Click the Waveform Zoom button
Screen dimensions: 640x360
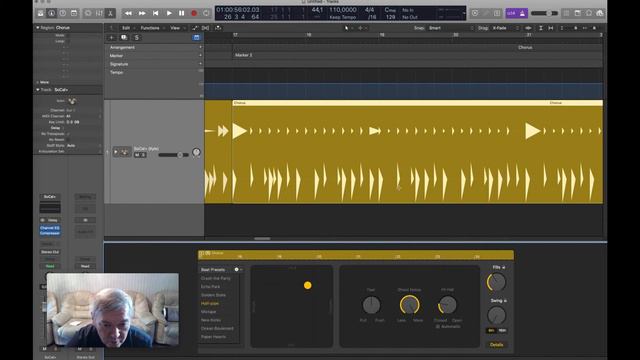pos(528,28)
